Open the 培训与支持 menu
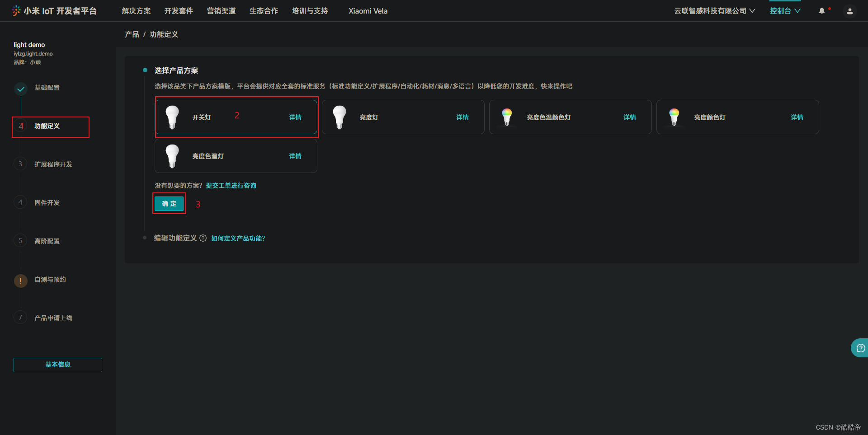This screenshot has width=868, height=435. [310, 11]
